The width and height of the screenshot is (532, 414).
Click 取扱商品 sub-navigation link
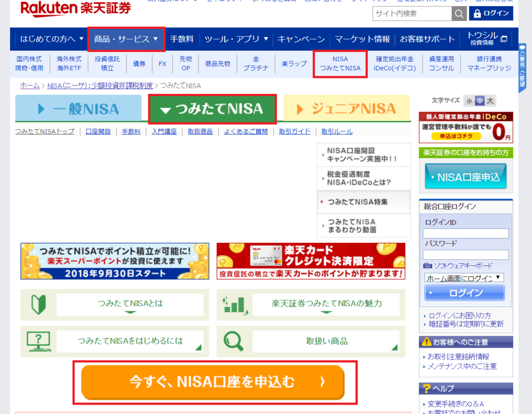tap(200, 131)
